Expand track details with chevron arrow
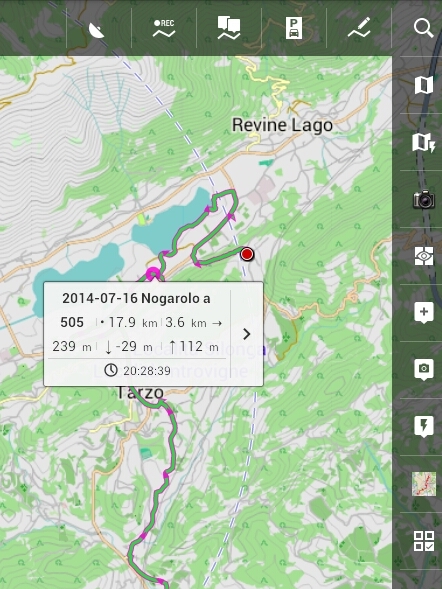Viewport: 442px width, 589px height. [x=246, y=334]
